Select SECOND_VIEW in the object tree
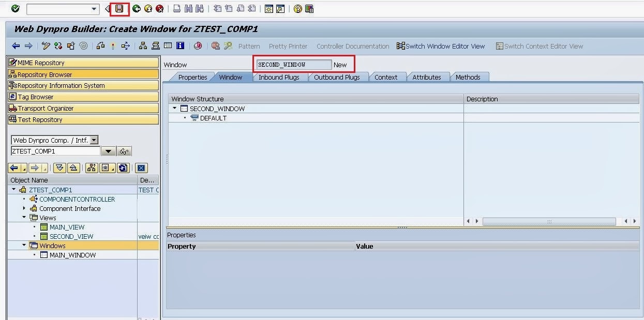 (x=71, y=236)
